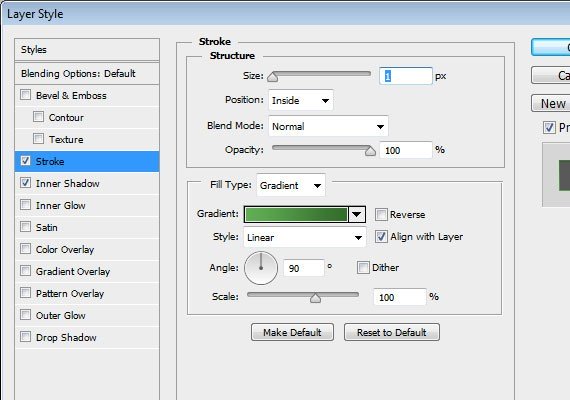This screenshot has width=570, height=400.
Task: Expand the Fill Type dropdown
Action: [x=291, y=185]
